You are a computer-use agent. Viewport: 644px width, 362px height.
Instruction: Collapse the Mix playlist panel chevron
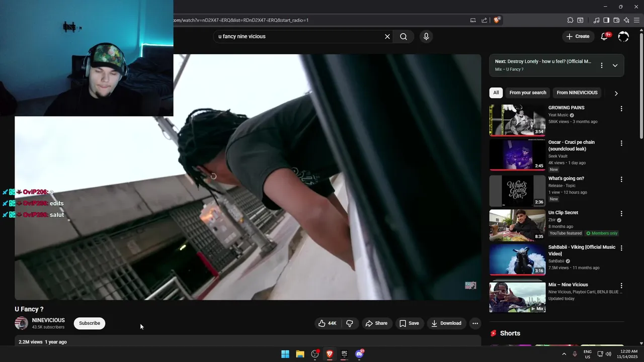click(x=615, y=65)
